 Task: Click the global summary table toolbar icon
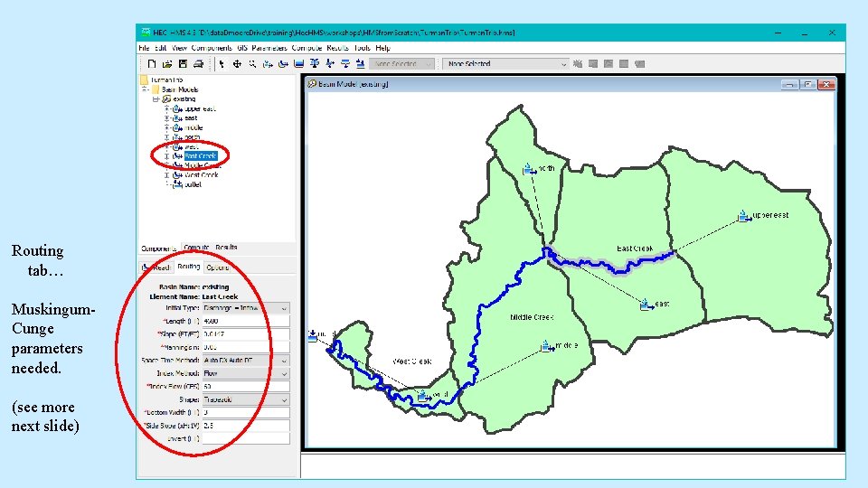pyautogui.click(x=593, y=64)
